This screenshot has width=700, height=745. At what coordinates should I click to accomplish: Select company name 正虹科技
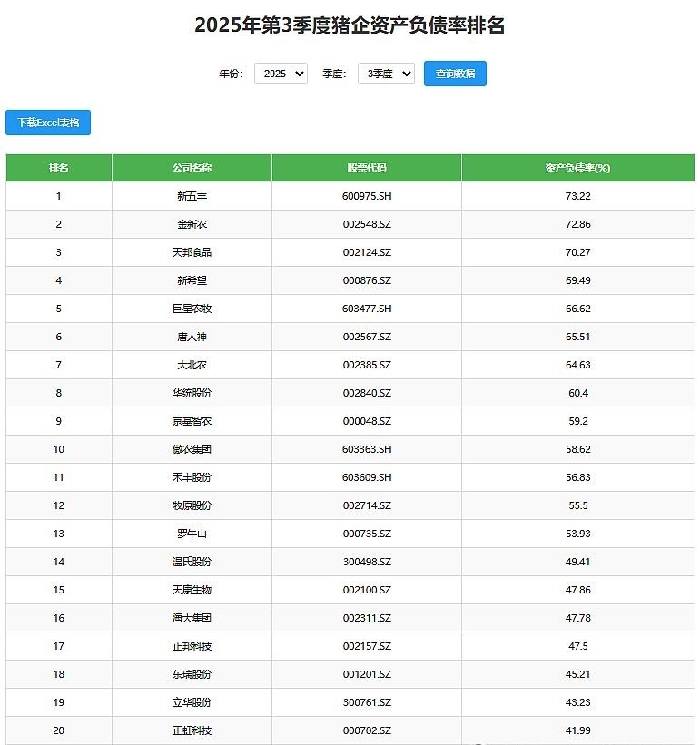[x=192, y=730]
